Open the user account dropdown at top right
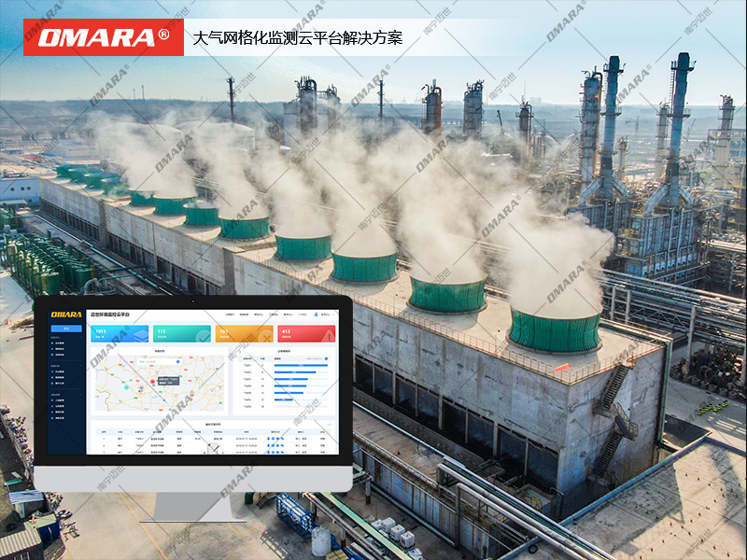The image size is (747, 560). tap(326, 315)
